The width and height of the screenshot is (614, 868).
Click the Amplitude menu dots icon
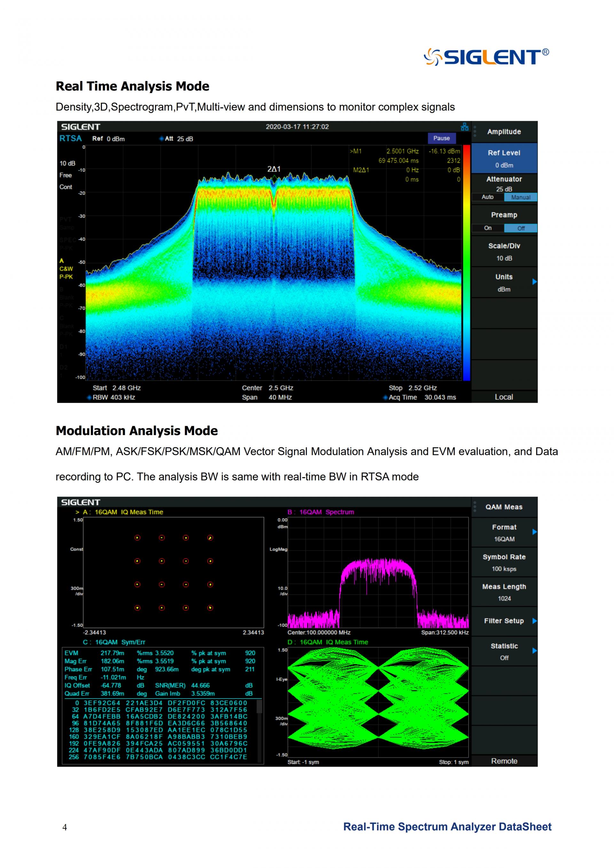tap(475, 132)
